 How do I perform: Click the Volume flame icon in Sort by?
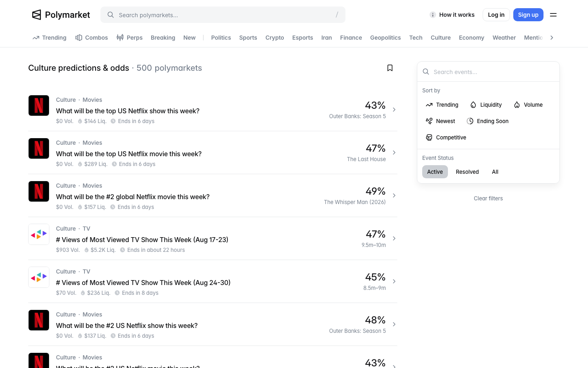[517, 105]
